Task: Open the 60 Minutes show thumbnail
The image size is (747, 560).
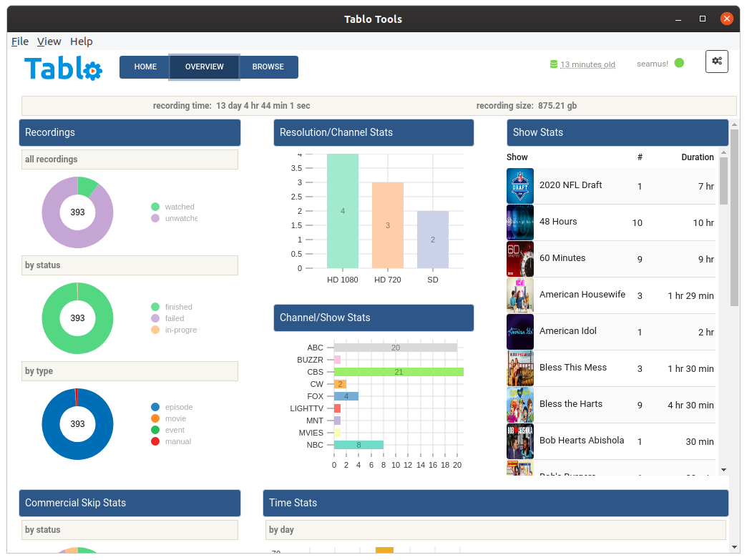Action: pos(519,259)
